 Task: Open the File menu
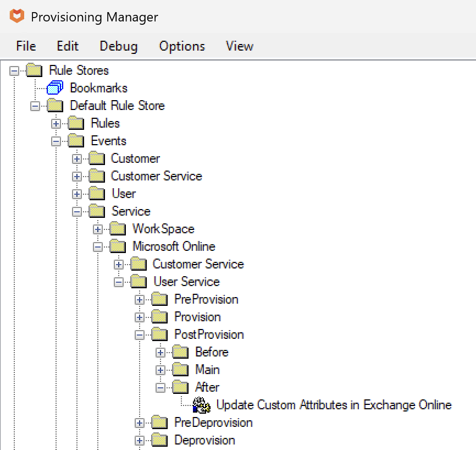[25, 46]
